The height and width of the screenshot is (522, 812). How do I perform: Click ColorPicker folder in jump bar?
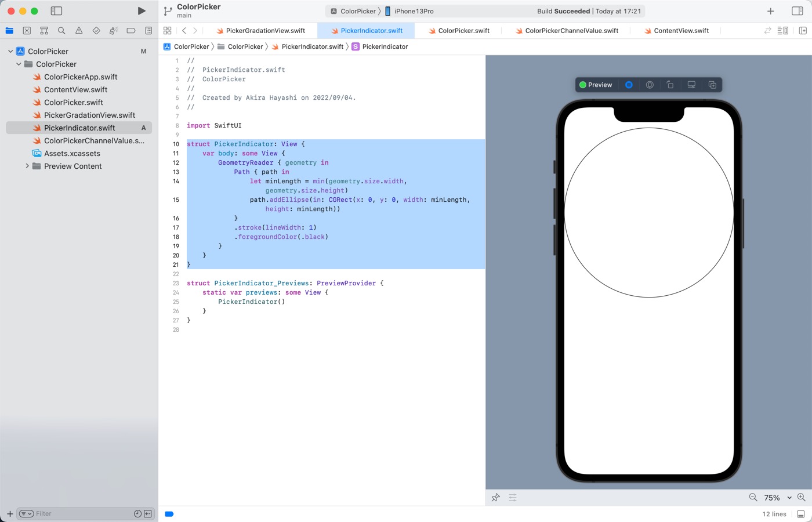[240, 46]
